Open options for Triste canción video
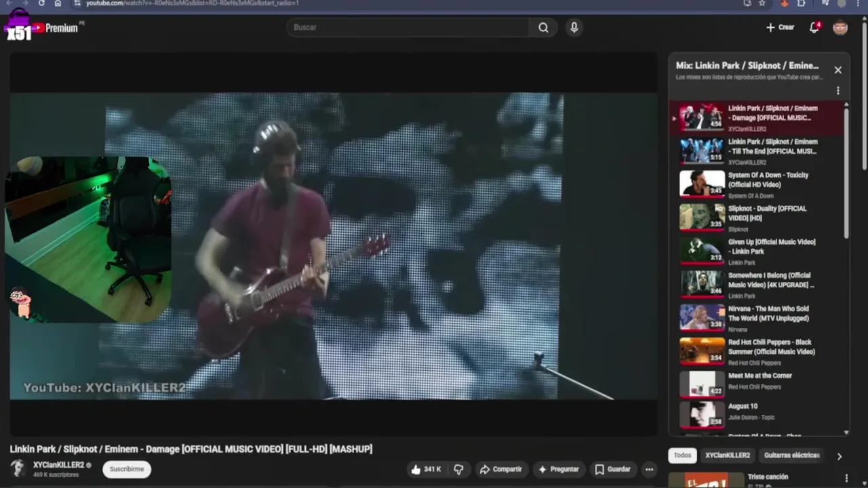Image resolution: width=868 pixels, height=488 pixels. point(846,478)
